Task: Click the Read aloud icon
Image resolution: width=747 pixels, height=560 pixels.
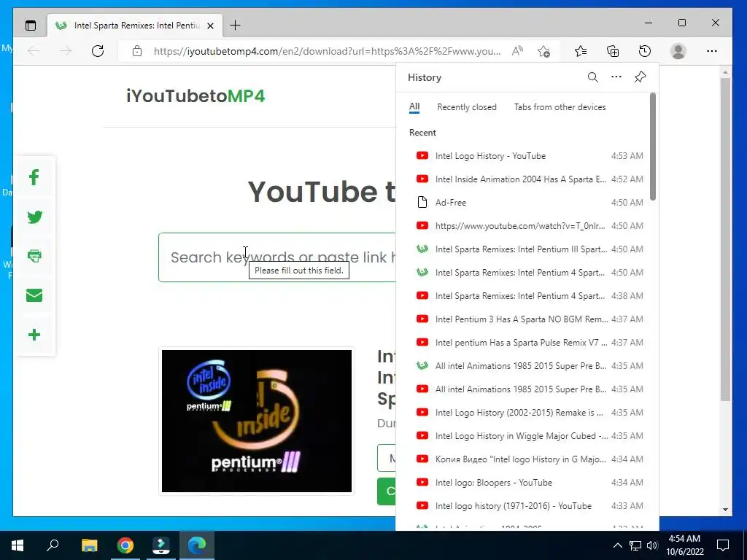Action: (x=517, y=51)
